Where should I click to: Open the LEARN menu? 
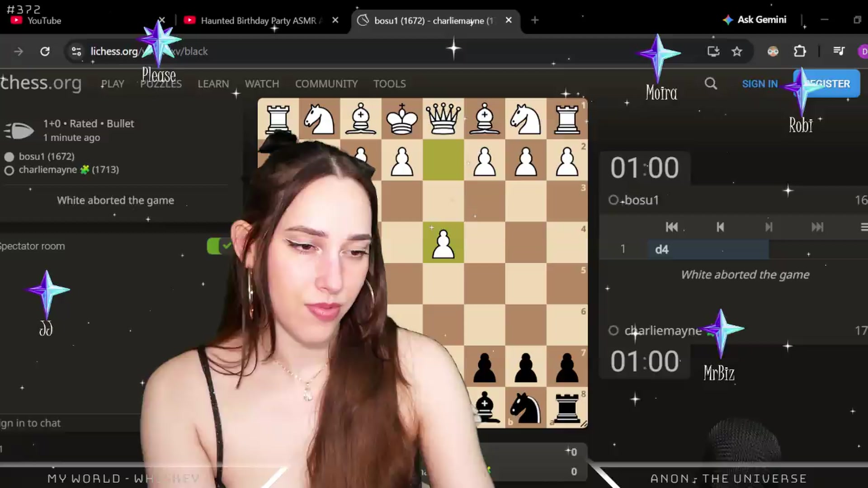213,84
